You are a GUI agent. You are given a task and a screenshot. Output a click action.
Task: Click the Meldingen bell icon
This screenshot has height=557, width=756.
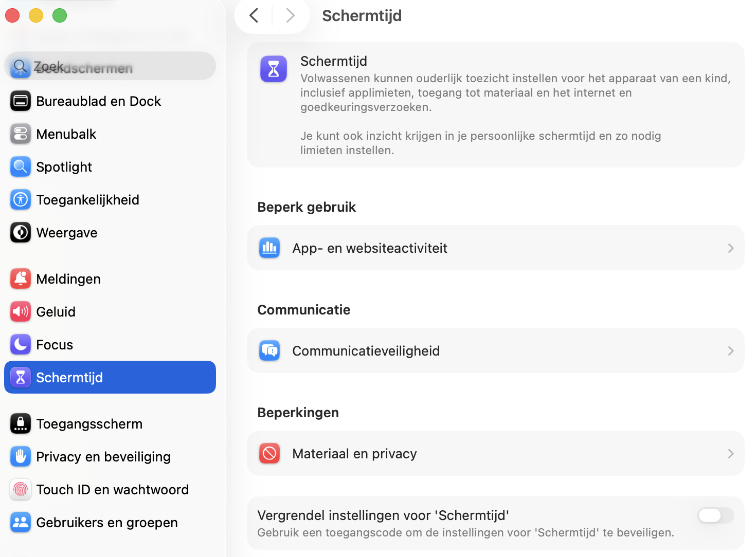click(x=20, y=278)
